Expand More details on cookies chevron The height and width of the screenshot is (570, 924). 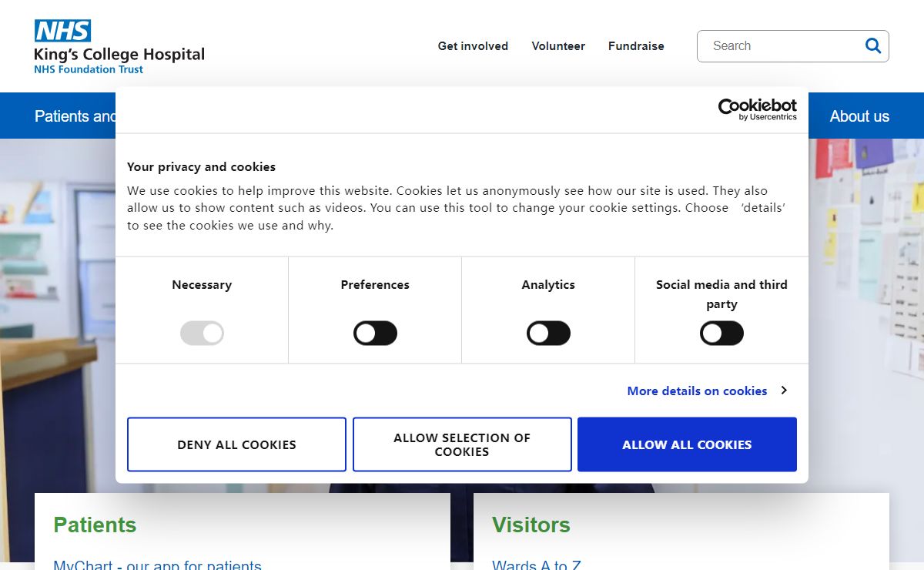(784, 391)
